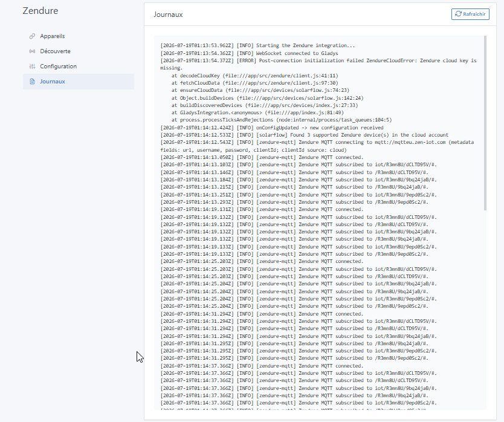Viewport: 504px width, 422px height.
Task: Click the refresh arrows icon in Rafraîchir
Action: [458, 14]
